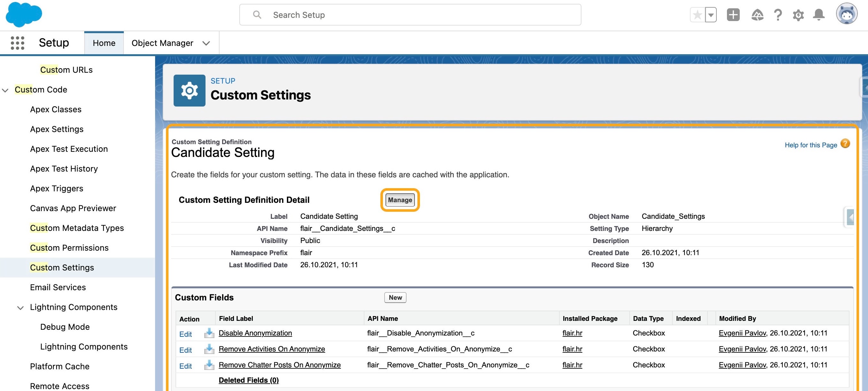Expand Object Manager tab chevron
The height and width of the screenshot is (391, 868).
click(206, 43)
